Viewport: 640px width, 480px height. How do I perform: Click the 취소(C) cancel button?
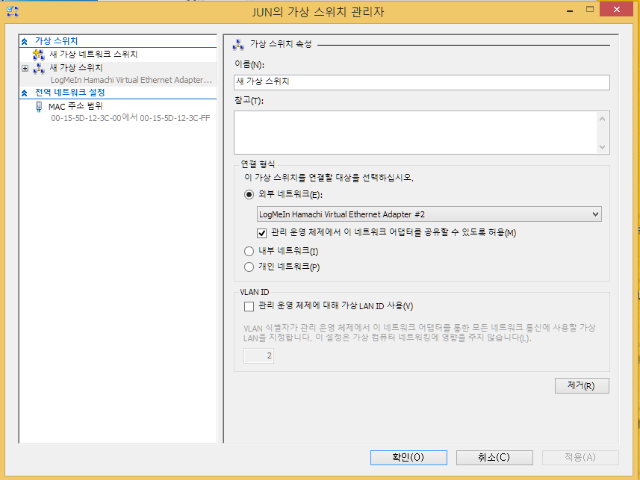tap(494, 457)
